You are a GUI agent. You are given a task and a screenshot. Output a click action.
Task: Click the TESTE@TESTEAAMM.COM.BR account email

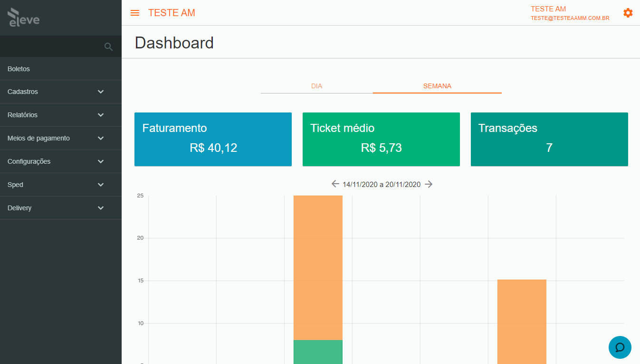570,19
